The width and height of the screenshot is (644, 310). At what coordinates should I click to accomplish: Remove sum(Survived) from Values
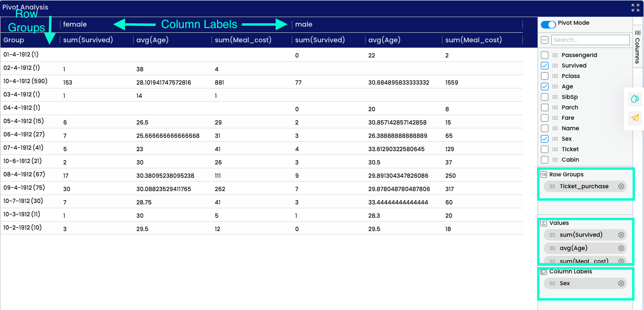(x=621, y=235)
